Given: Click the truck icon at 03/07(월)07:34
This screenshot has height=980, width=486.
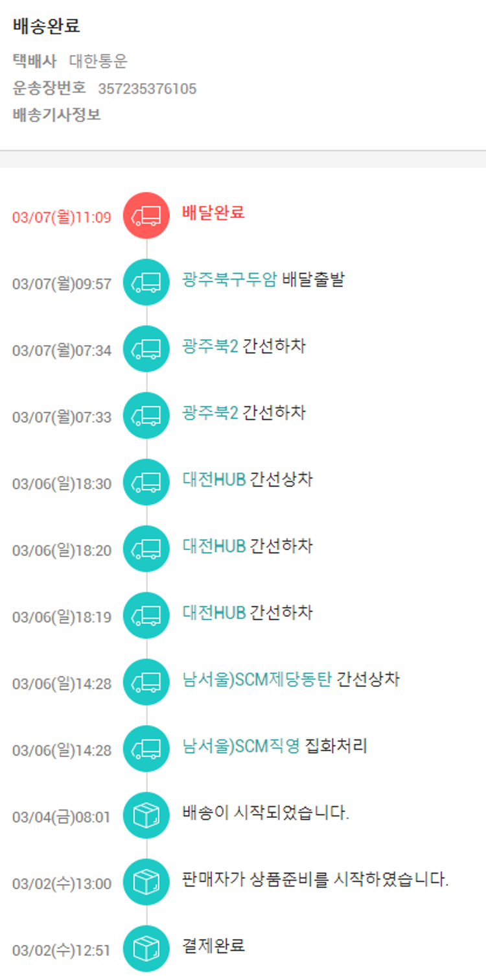Looking at the screenshot, I should point(146,349).
